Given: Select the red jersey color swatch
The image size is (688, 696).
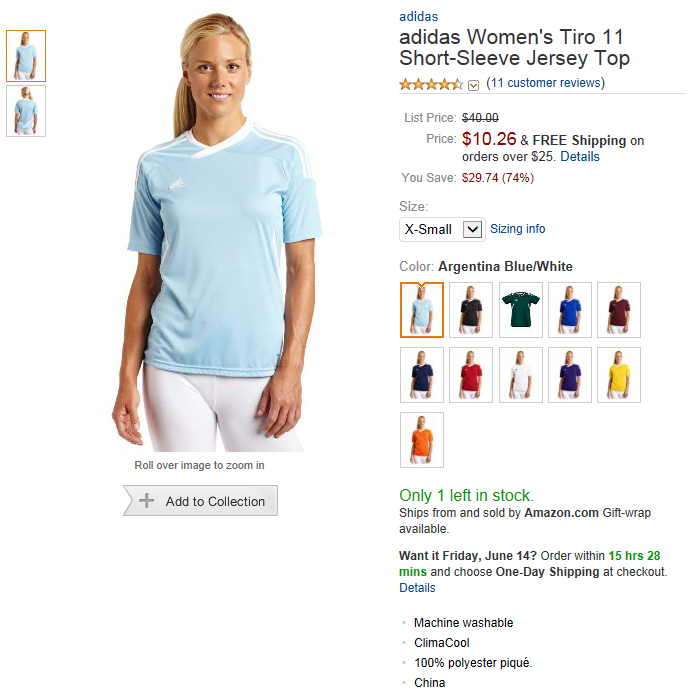Looking at the screenshot, I should (x=471, y=375).
